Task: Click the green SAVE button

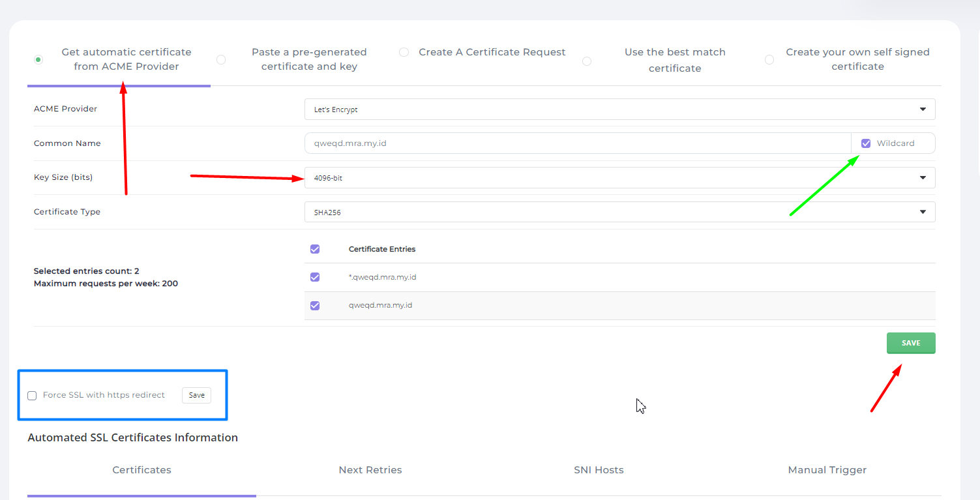Action: coord(911,343)
